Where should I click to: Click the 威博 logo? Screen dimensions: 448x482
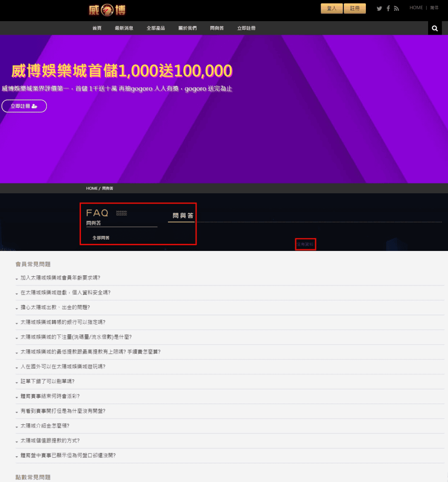107,10
